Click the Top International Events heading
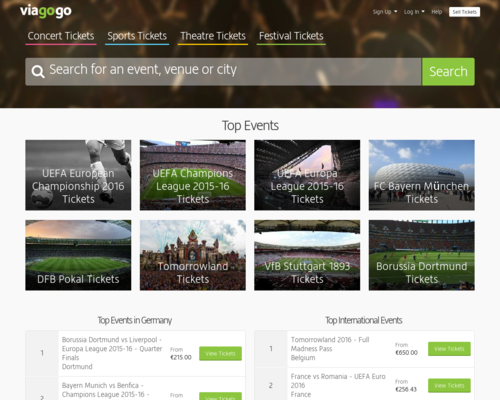 tap(364, 320)
